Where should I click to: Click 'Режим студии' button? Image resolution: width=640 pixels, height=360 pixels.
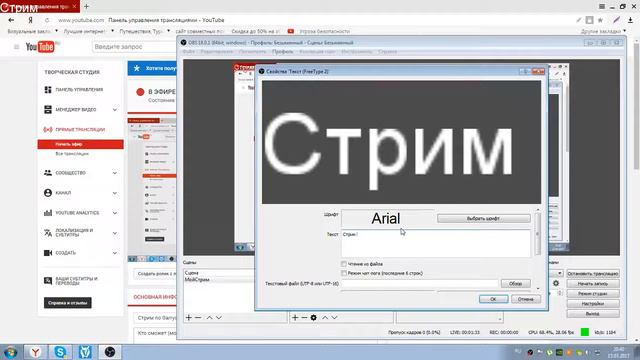(593, 294)
